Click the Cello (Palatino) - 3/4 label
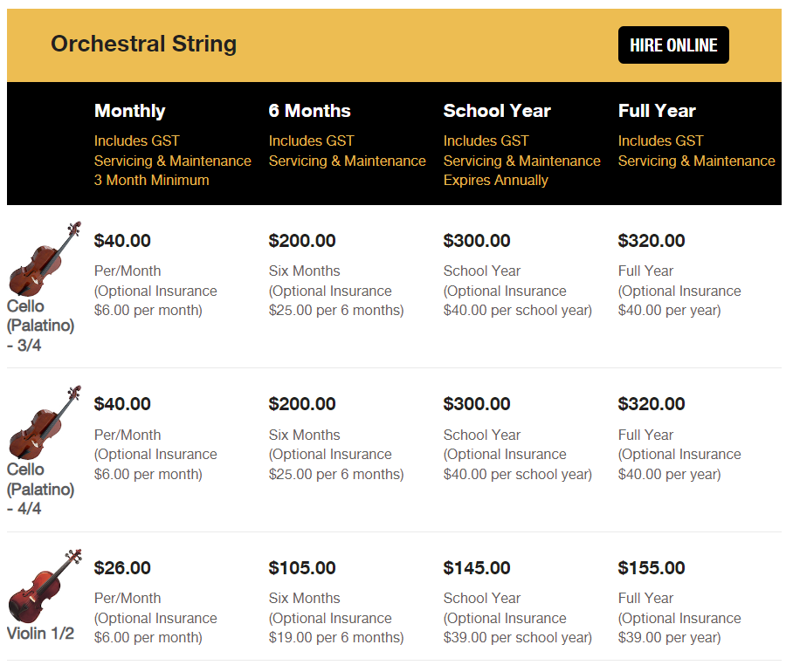The image size is (786, 672). [40, 326]
